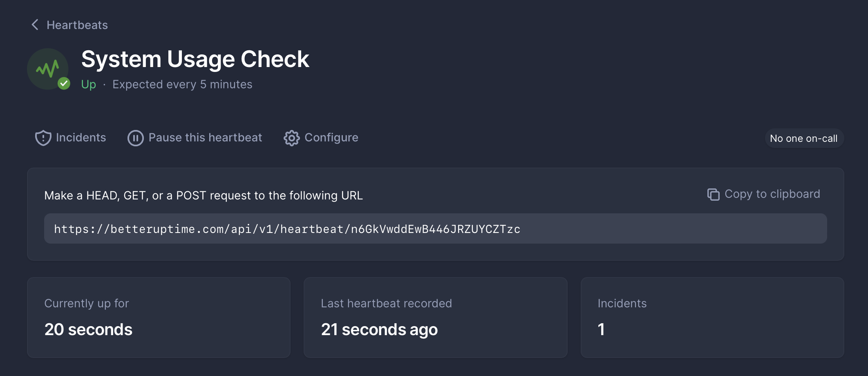Click the green heartbeat pulse avatar icon
This screenshot has height=376, width=868.
[x=47, y=69]
